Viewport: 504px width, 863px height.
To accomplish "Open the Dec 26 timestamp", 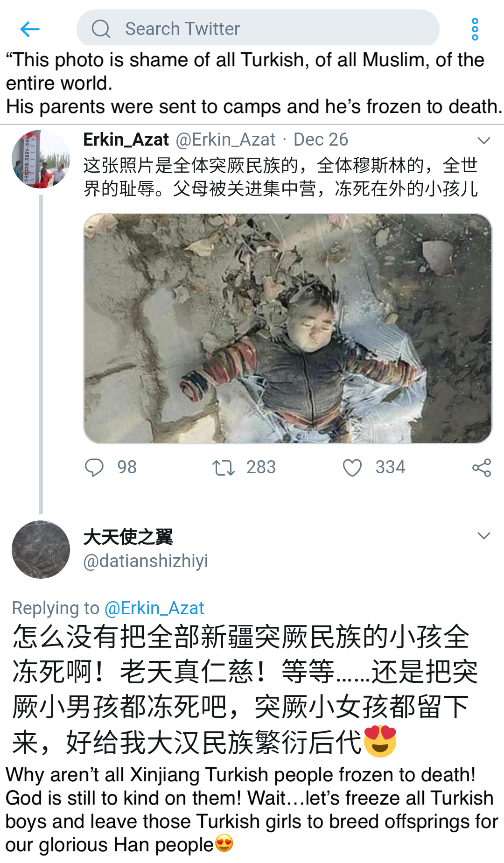I will pos(321,140).
